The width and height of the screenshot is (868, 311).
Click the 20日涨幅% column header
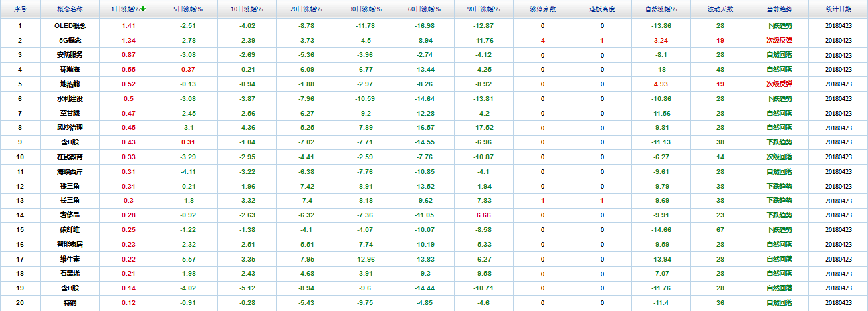point(306,9)
